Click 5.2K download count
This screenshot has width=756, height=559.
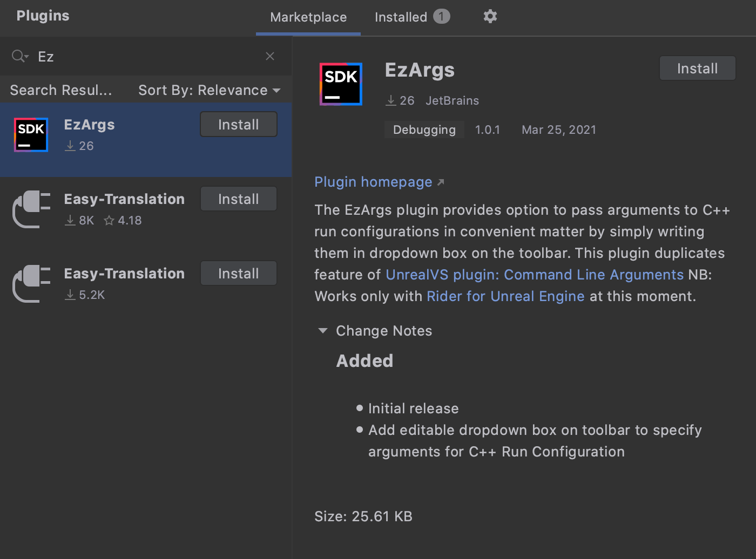92,295
